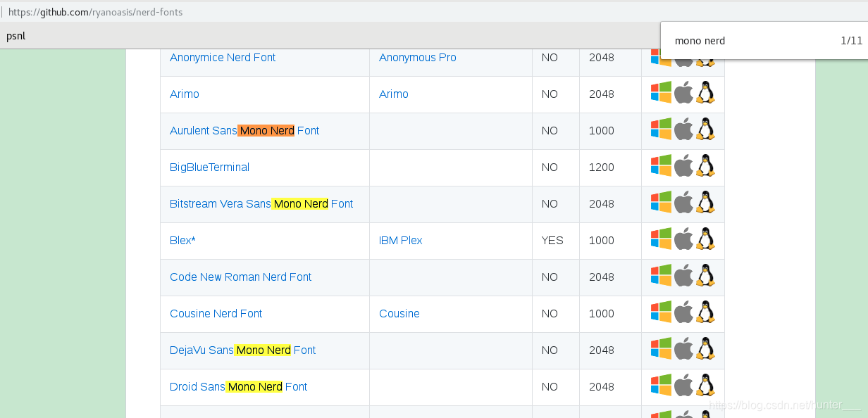Click Linux penguin icon in Arimo row
868x418 pixels.
pos(705,92)
